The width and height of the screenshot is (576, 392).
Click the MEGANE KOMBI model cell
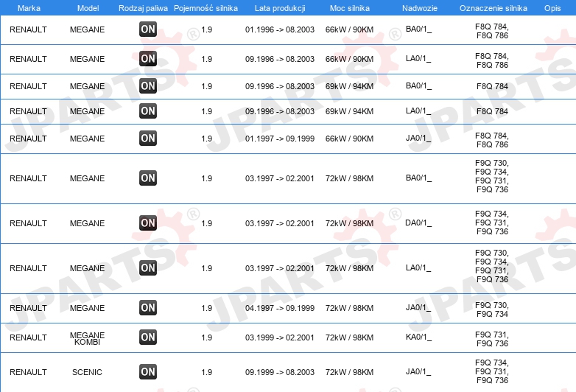tap(88, 338)
